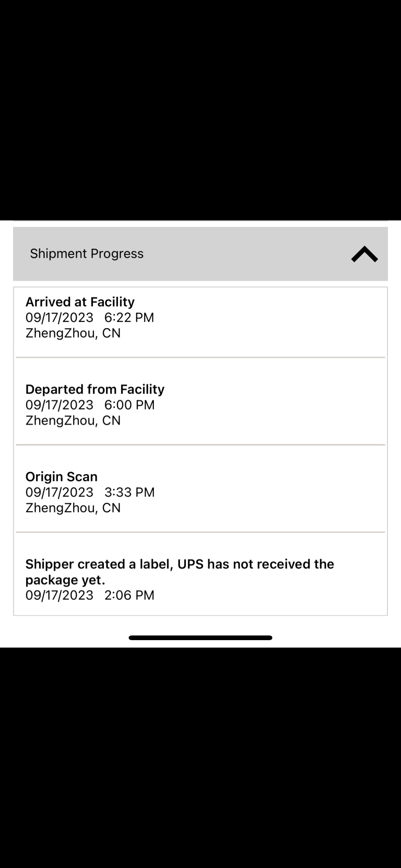This screenshot has height=868, width=401.
Task: Tap the date beside 2:06 PM
Action: click(60, 595)
